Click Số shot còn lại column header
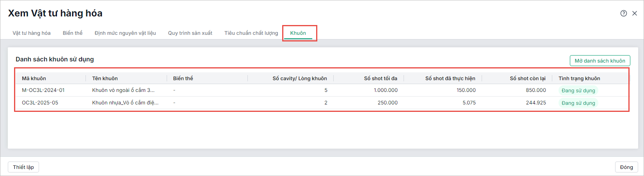The width and height of the screenshot is (644, 176). click(527, 79)
